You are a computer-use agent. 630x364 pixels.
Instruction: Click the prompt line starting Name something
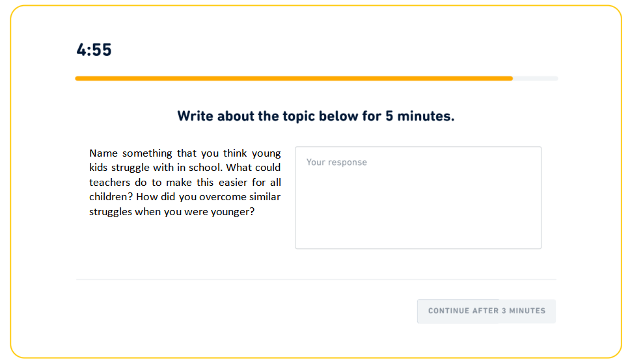coord(185,153)
